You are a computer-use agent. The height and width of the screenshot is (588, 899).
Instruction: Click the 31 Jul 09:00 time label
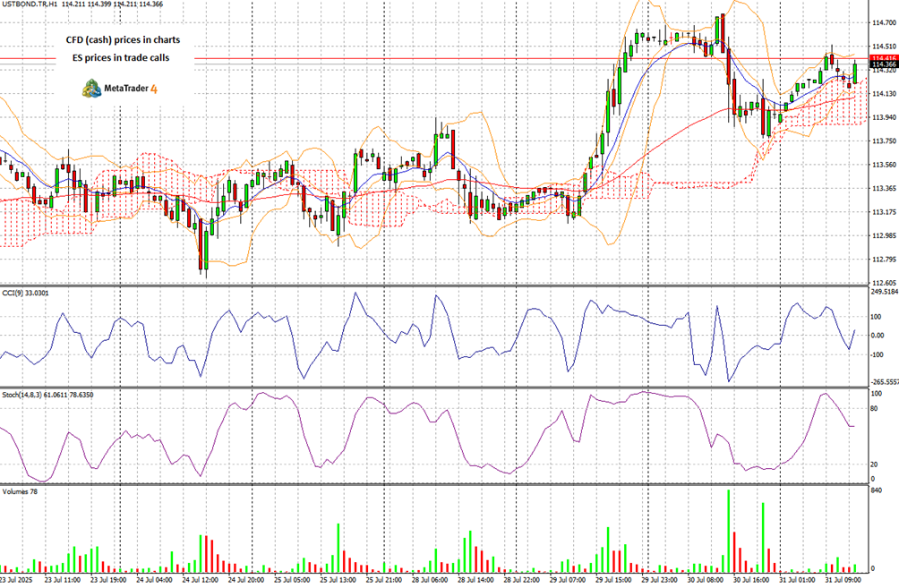click(842, 580)
